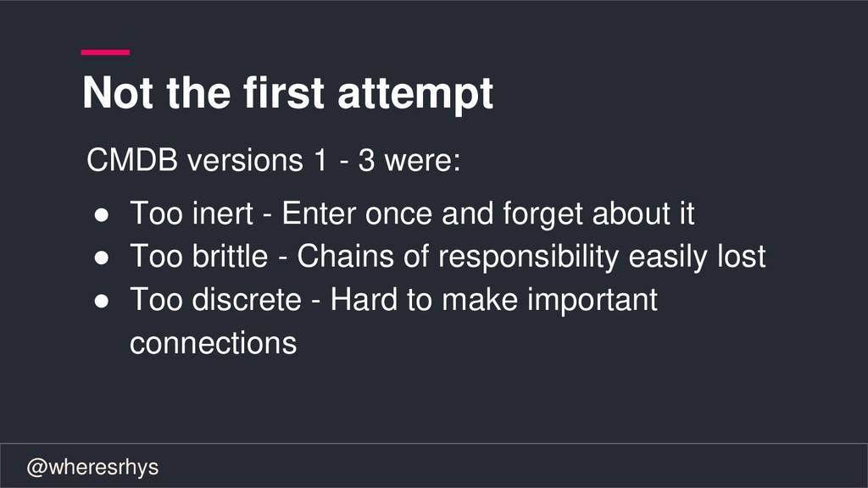Click the word "important" in the third bullet
The image size is (868, 488).
(x=593, y=301)
